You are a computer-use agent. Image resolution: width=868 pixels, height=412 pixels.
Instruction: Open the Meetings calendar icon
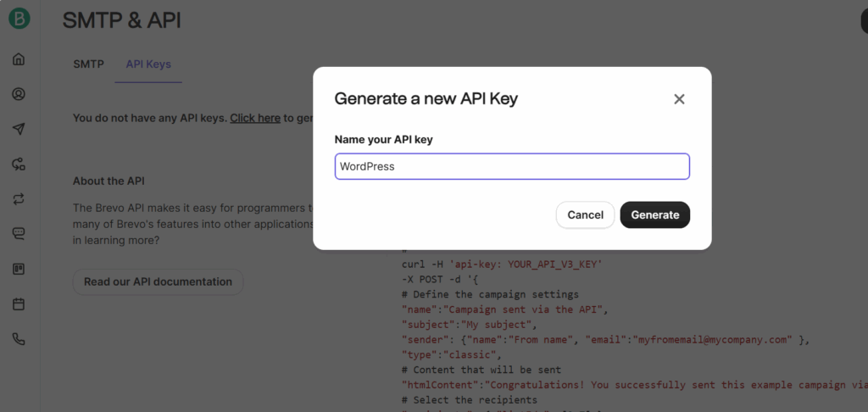point(19,304)
